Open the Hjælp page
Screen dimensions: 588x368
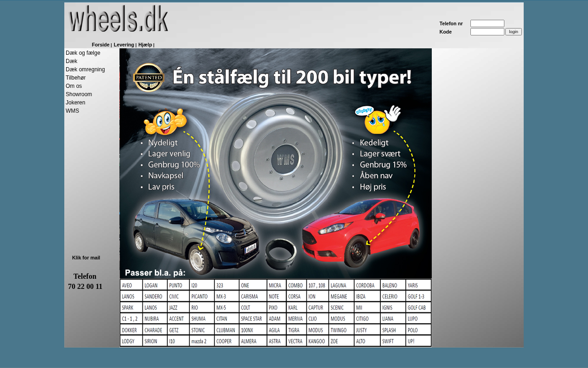145,45
